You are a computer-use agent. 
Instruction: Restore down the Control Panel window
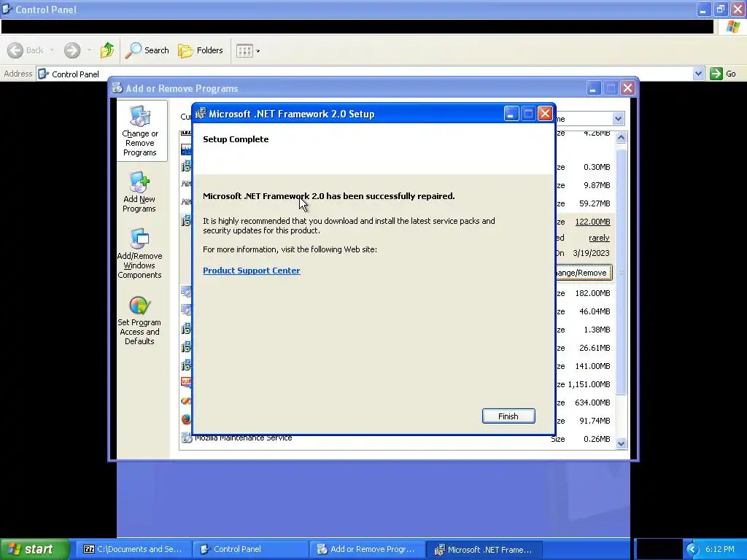(721, 9)
